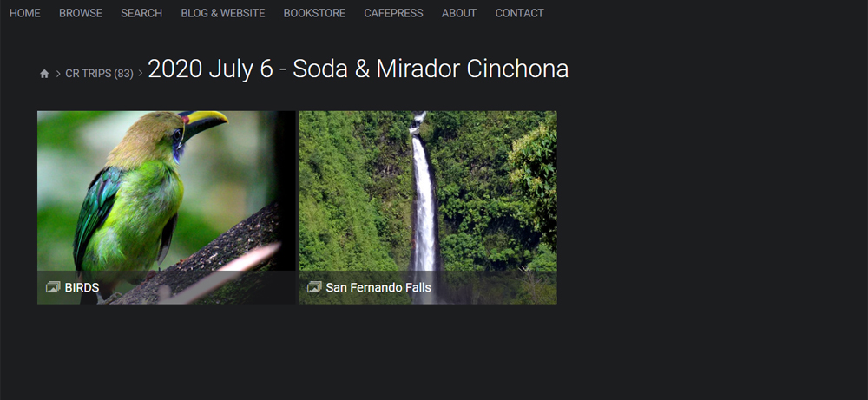Click the breadcrumb chevron after CR TRIPS

click(141, 73)
